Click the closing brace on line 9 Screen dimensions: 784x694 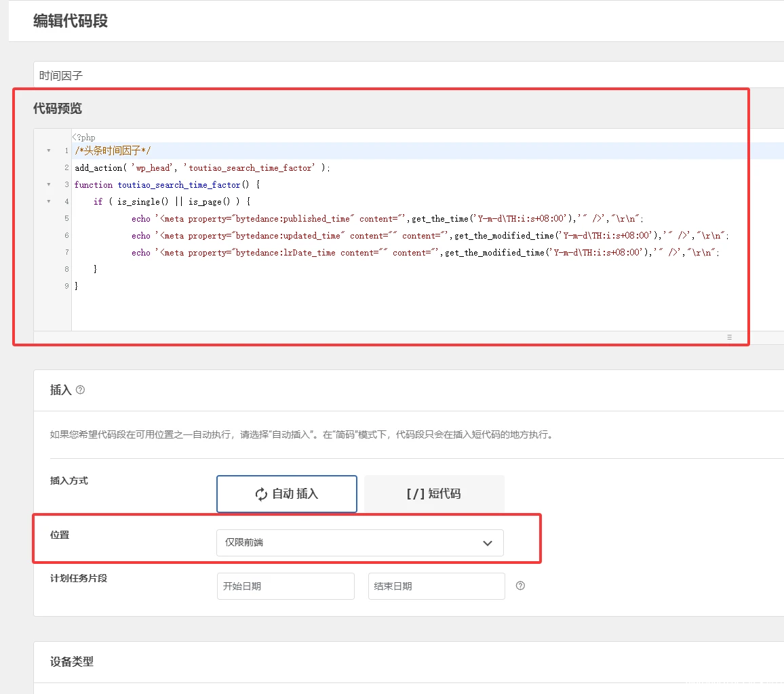click(x=77, y=286)
